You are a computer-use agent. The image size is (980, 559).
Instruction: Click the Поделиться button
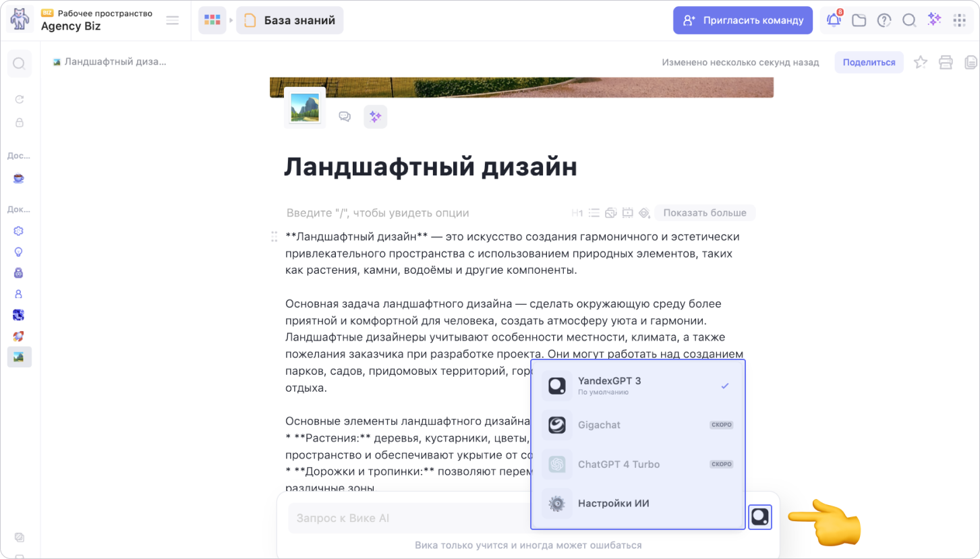point(869,63)
